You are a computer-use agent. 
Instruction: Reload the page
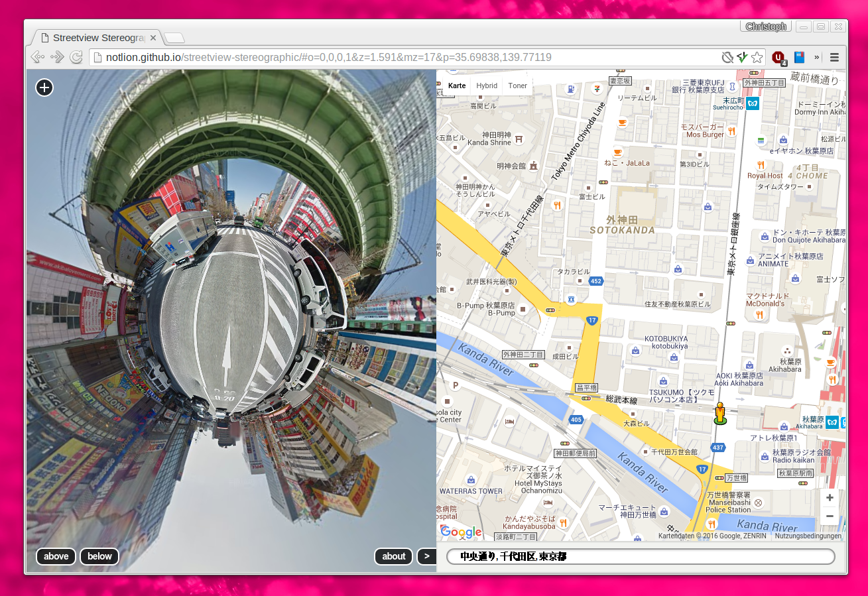click(x=76, y=58)
